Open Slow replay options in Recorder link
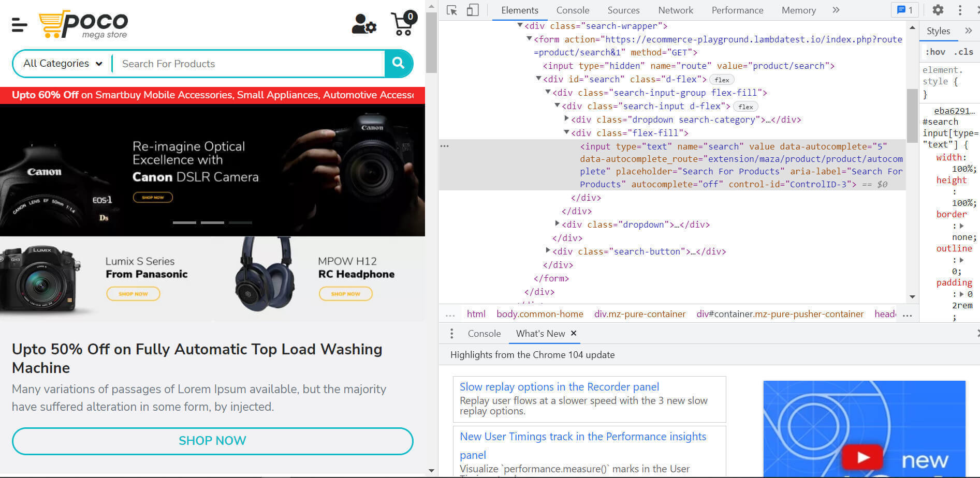The image size is (980, 478). pyautogui.click(x=559, y=387)
